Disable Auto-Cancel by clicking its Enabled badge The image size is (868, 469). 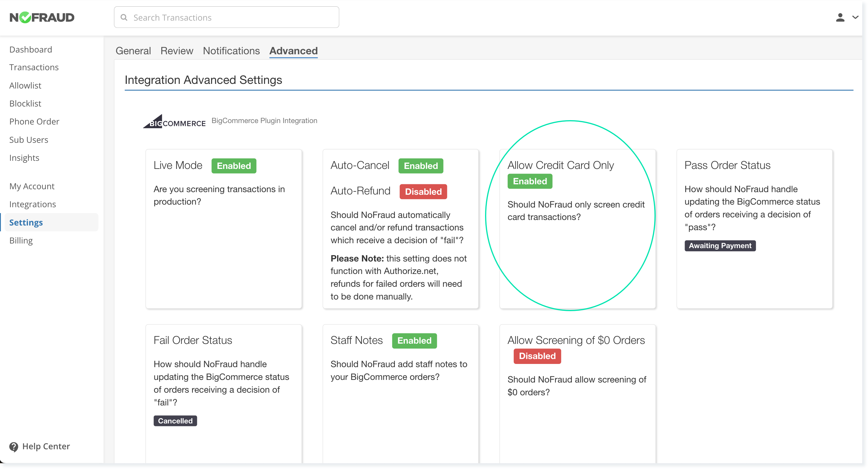[420, 165]
